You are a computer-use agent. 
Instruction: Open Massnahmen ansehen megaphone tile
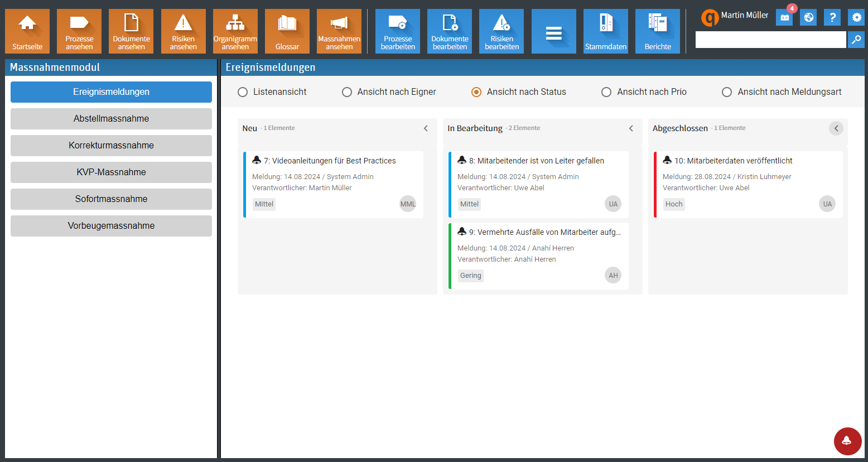tap(339, 31)
